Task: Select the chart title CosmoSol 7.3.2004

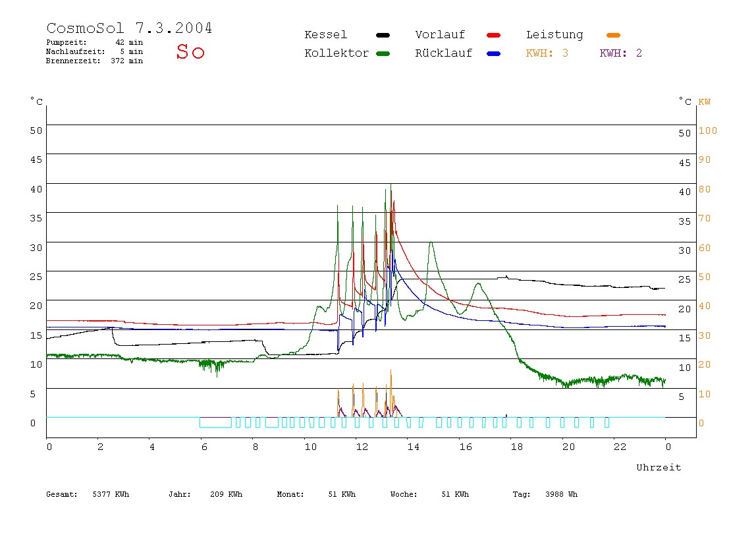Action: click(129, 28)
